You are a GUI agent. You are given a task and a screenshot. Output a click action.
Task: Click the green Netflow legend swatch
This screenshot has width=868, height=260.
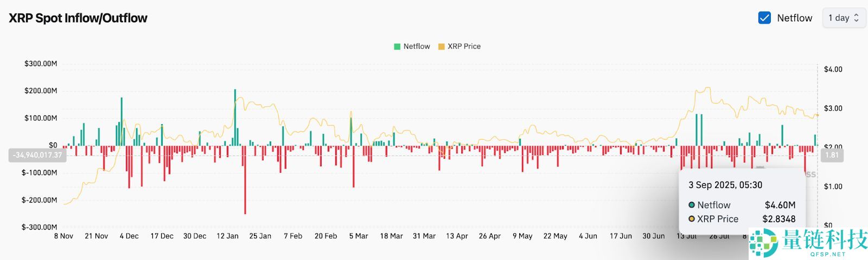coord(397,47)
